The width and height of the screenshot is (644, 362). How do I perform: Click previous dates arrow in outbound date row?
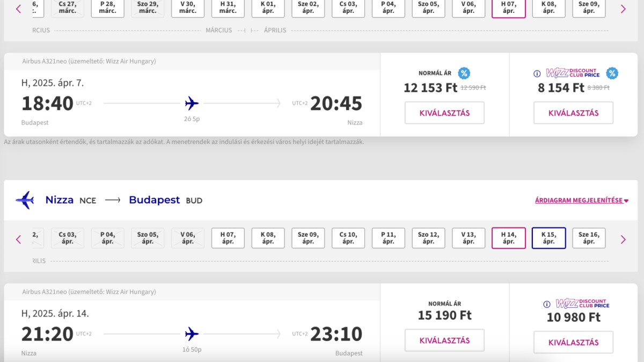(x=19, y=9)
